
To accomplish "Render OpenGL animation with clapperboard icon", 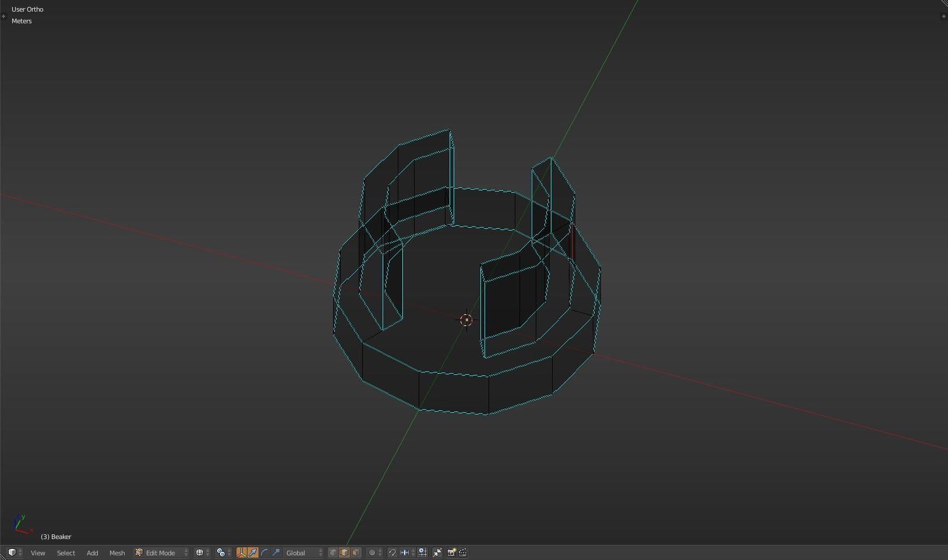I will [x=463, y=552].
